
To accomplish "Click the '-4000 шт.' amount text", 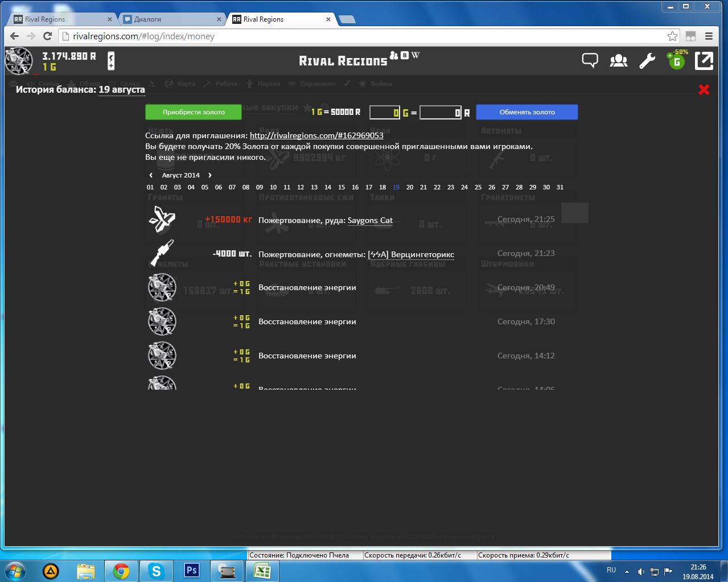I will pyautogui.click(x=232, y=253).
